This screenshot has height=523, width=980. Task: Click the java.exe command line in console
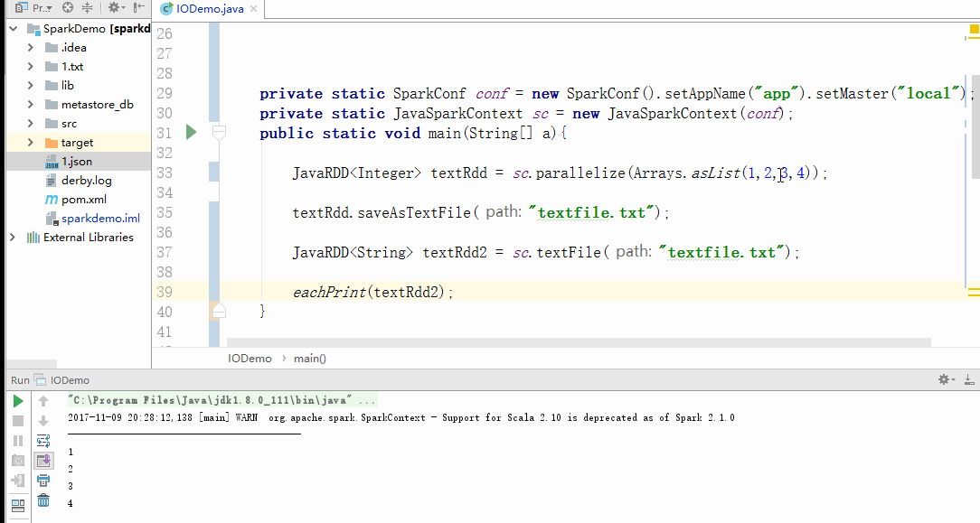coord(221,400)
